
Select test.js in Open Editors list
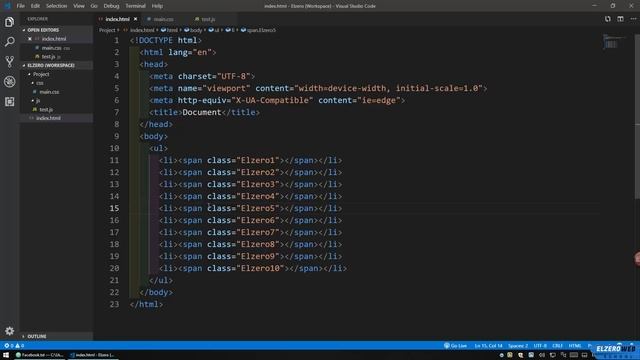57,56
